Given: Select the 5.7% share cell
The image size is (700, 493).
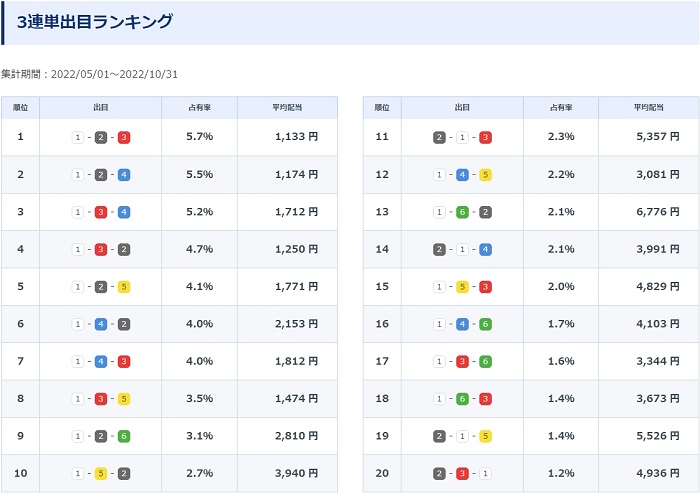Looking at the screenshot, I should [x=200, y=137].
